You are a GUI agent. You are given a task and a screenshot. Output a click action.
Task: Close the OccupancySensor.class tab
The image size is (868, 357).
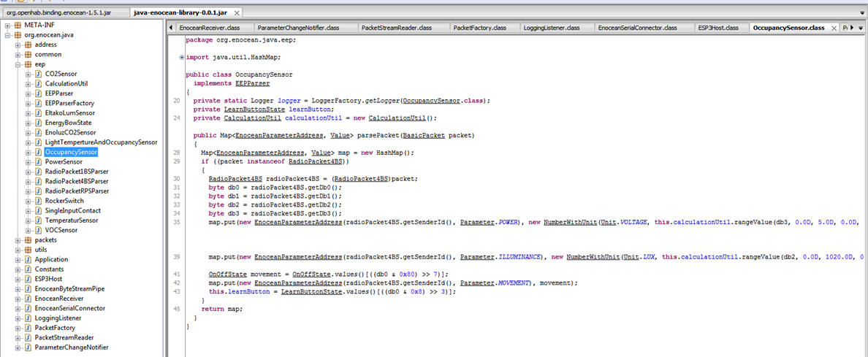[x=832, y=28]
